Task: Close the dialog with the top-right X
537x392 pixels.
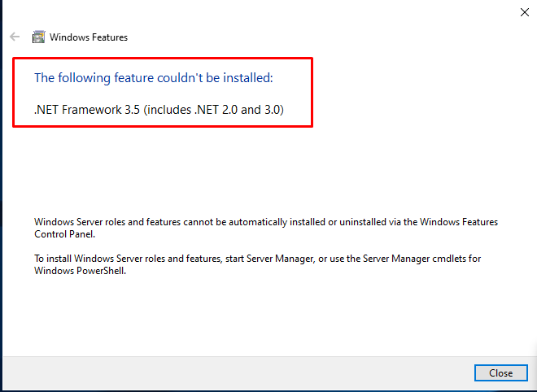Action: pyautogui.click(x=524, y=12)
